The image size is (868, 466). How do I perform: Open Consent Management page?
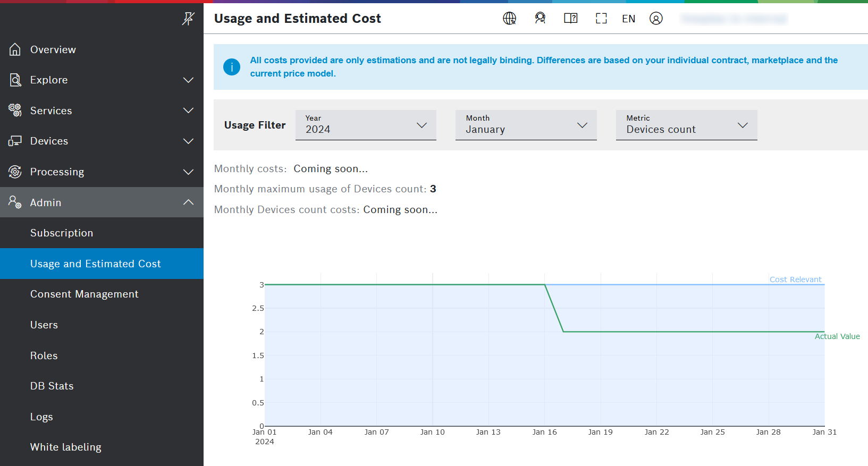pyautogui.click(x=84, y=294)
